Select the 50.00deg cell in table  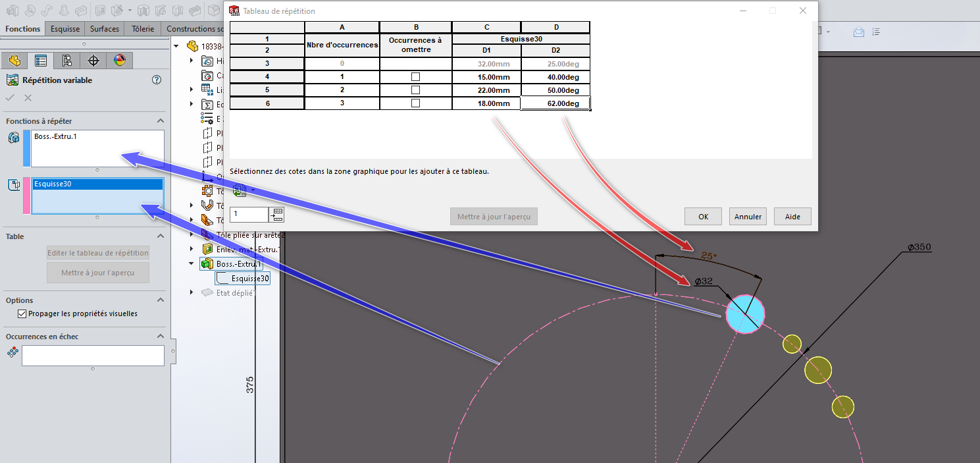pos(555,90)
